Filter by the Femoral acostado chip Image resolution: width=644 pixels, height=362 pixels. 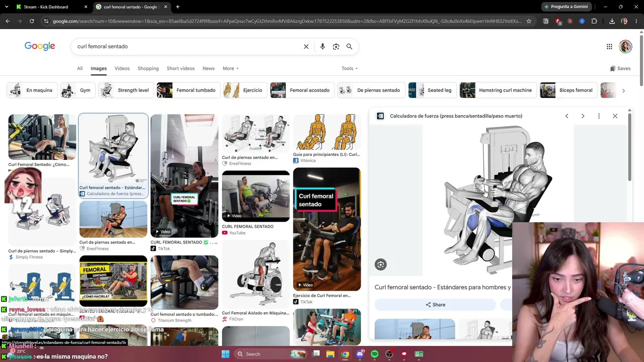(301, 90)
